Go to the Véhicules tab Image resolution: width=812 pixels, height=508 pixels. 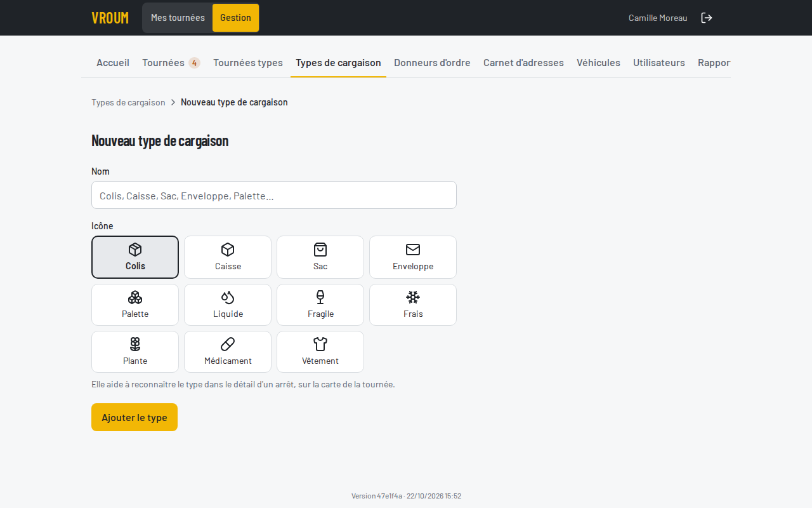[x=598, y=62]
